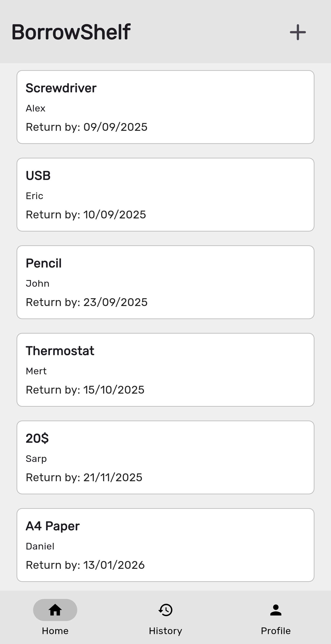Open the A4 Paper item card
Screen dimensions: 331x644
165,545
